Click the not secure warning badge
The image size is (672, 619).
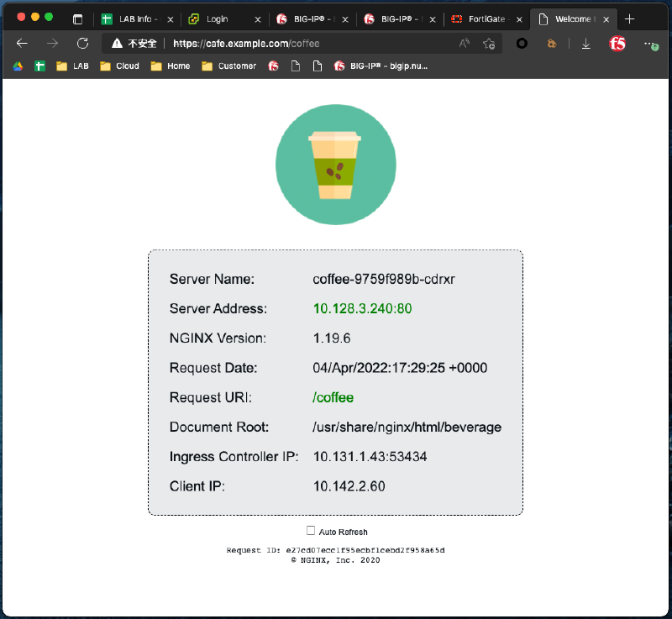coord(134,44)
